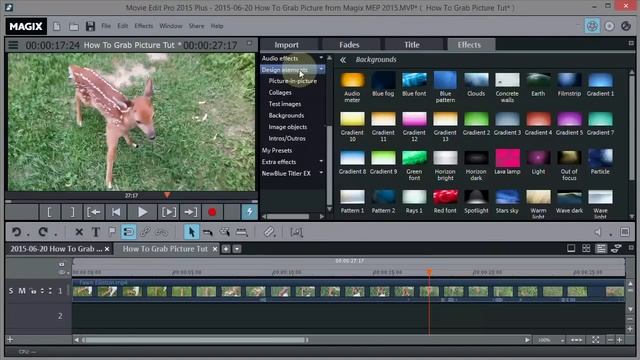This screenshot has height=360, width=640.
Task: Add a new movie tab with plus button
Action: tap(226, 249)
